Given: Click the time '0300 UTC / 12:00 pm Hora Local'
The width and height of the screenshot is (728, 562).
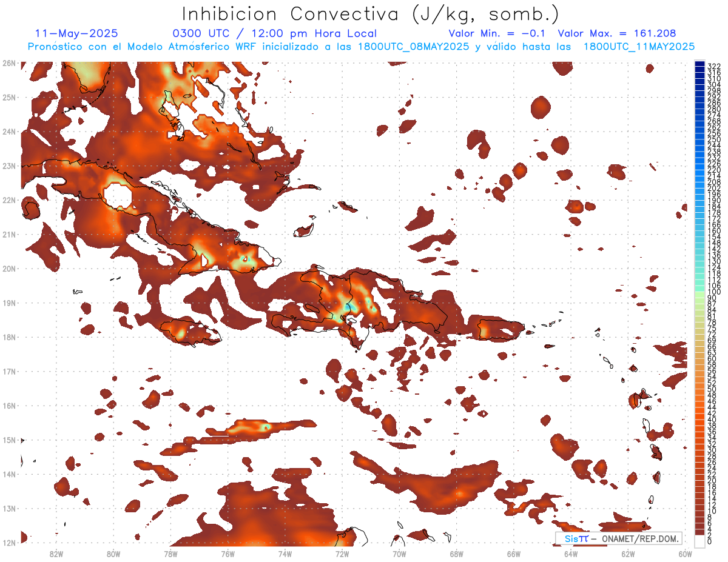Looking at the screenshot, I should [x=275, y=33].
